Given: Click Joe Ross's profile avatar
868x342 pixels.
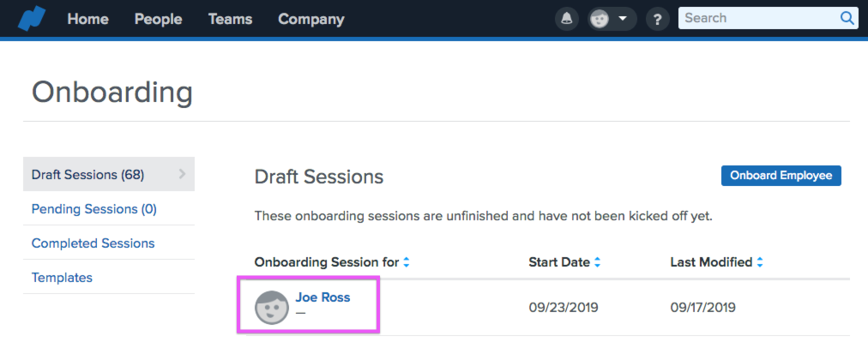Looking at the screenshot, I should [272, 307].
